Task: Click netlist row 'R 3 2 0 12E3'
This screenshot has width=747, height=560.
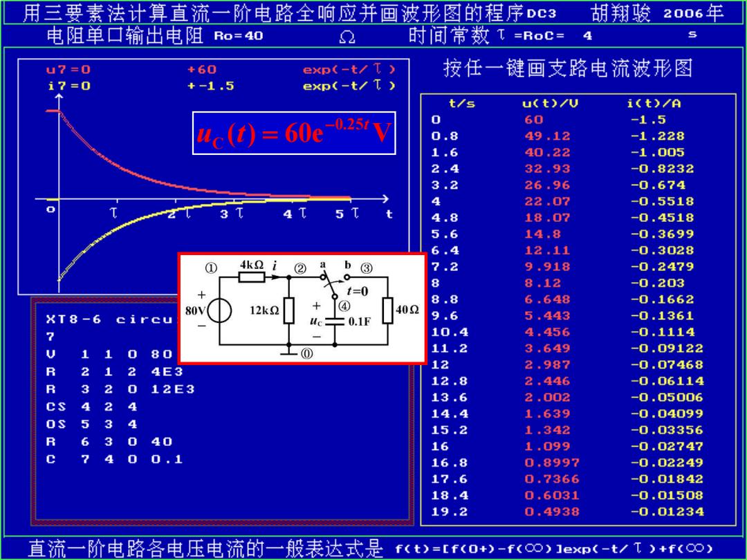Action: pyautogui.click(x=120, y=389)
